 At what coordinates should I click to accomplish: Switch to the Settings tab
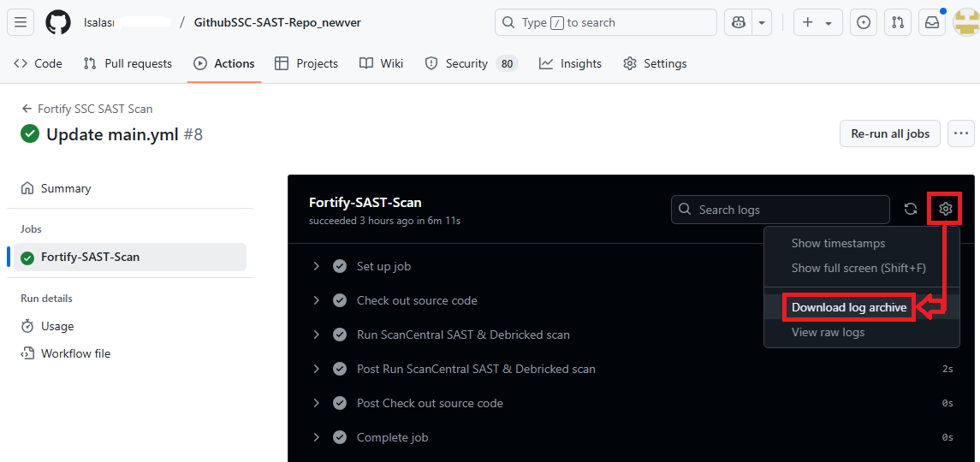click(x=655, y=63)
